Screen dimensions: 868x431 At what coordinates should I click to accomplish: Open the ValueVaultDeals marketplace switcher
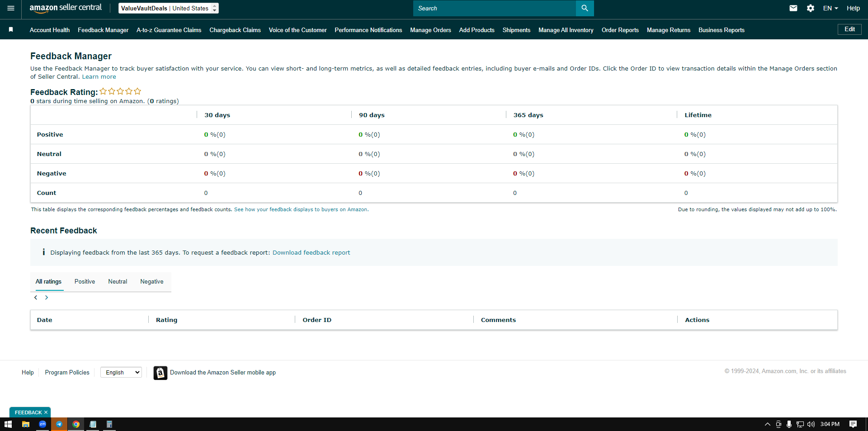[x=169, y=8]
